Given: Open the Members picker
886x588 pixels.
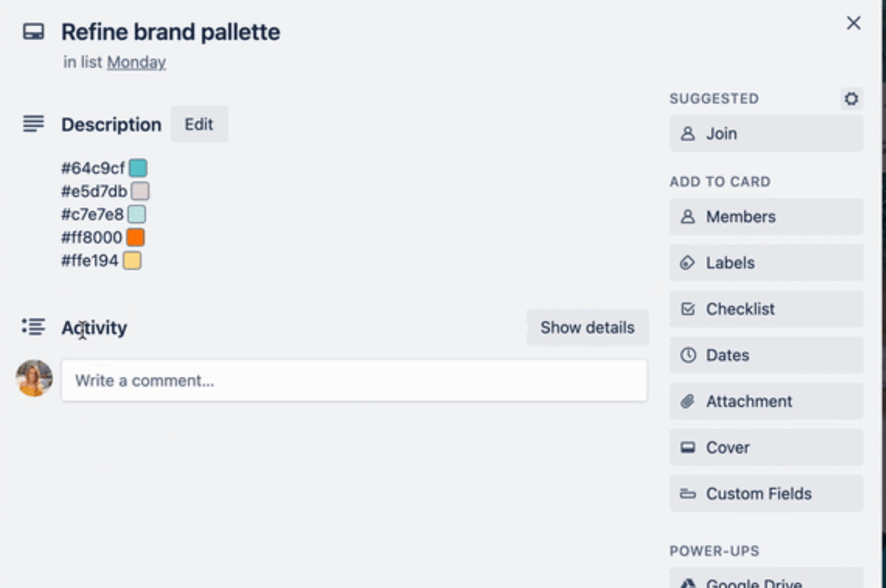Looking at the screenshot, I should pyautogui.click(x=766, y=217).
